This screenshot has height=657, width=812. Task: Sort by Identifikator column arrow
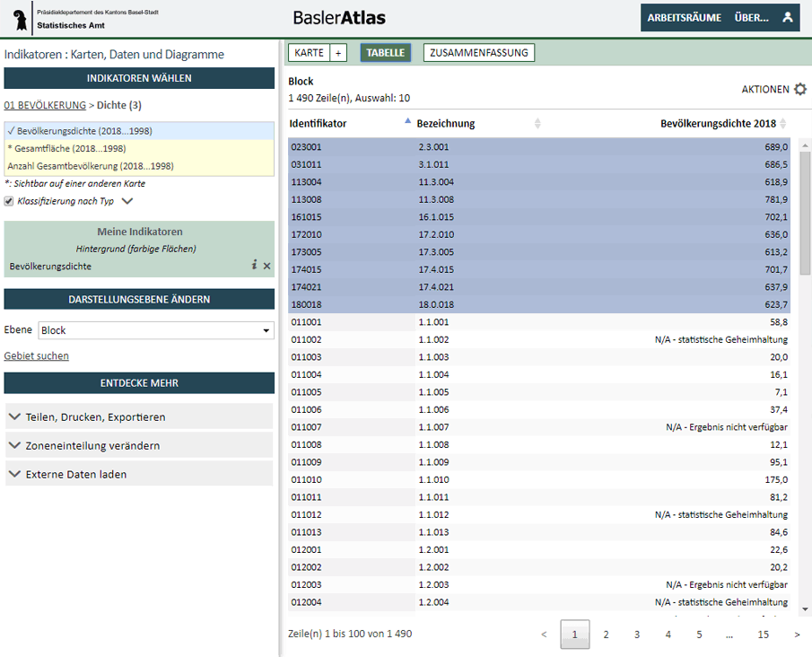[x=407, y=121]
